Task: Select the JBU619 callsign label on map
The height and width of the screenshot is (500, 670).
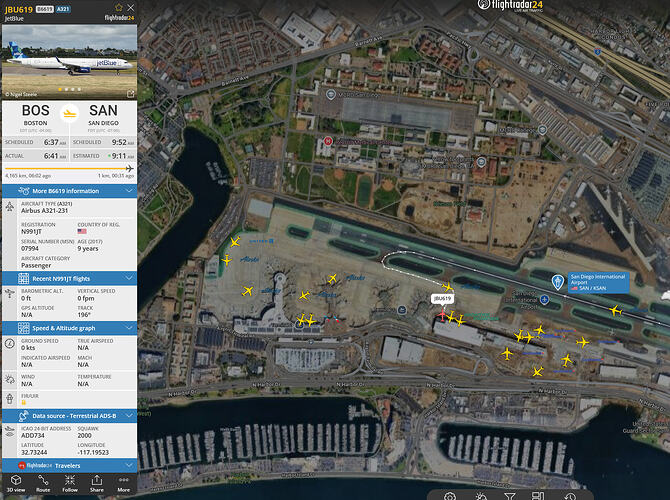Action: click(442, 299)
